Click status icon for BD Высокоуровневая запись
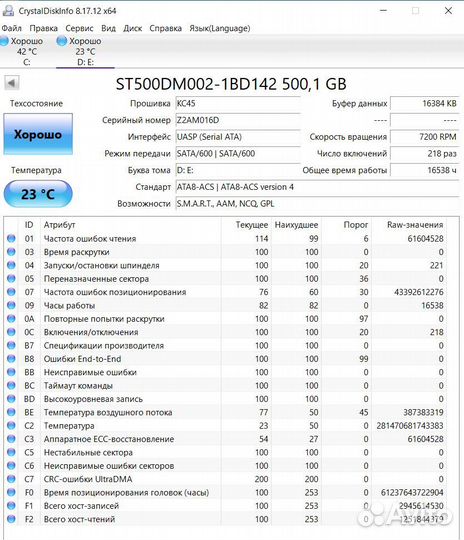The width and height of the screenshot is (464, 540). [11, 399]
